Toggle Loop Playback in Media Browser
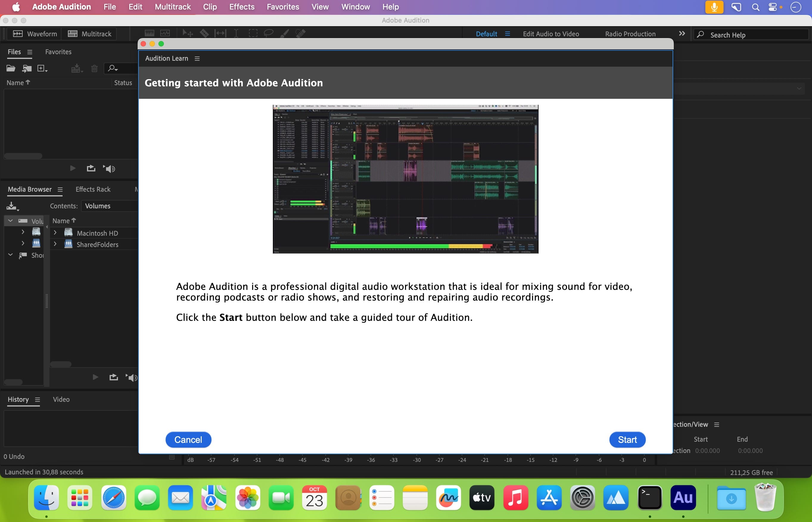Image resolution: width=812 pixels, height=522 pixels. pos(113,377)
